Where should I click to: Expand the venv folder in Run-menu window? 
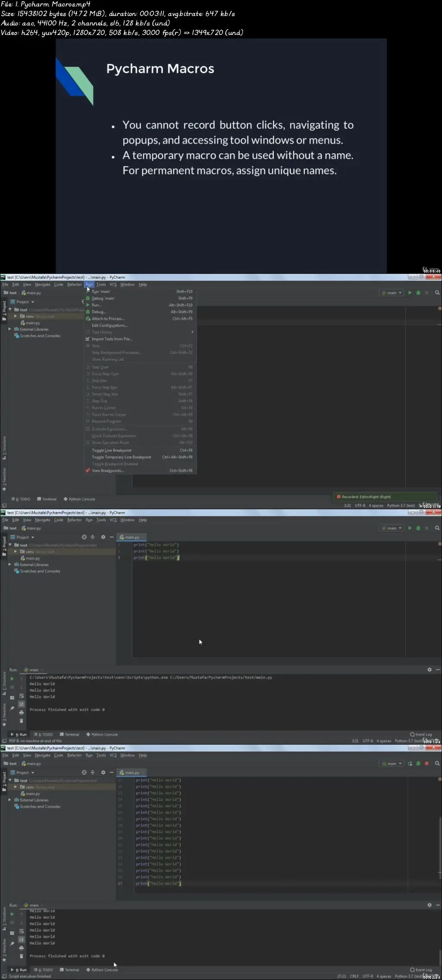[x=16, y=316]
